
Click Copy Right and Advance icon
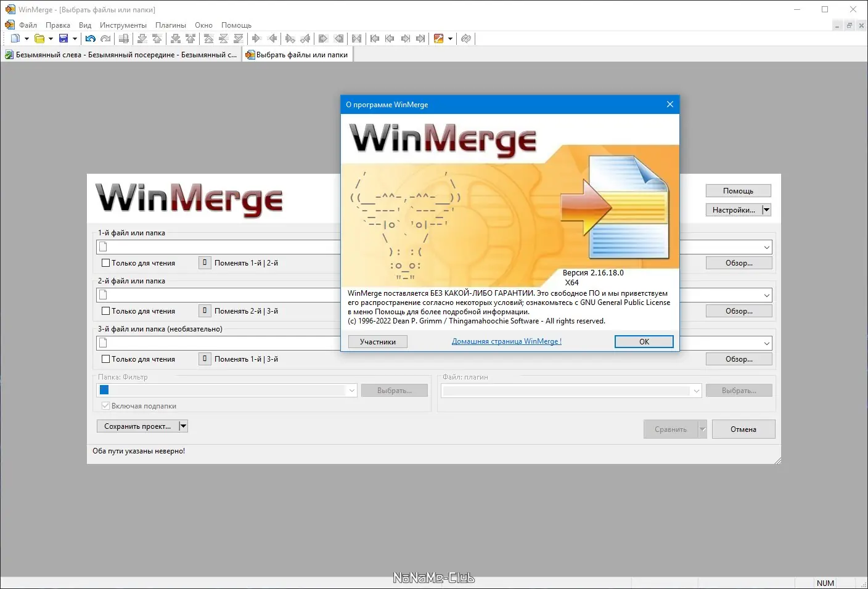(290, 39)
